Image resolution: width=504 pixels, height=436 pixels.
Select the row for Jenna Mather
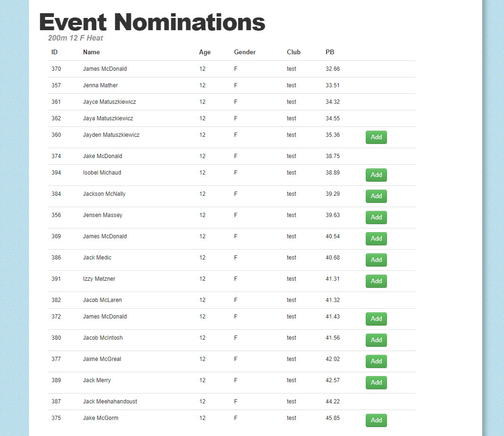coord(231,85)
